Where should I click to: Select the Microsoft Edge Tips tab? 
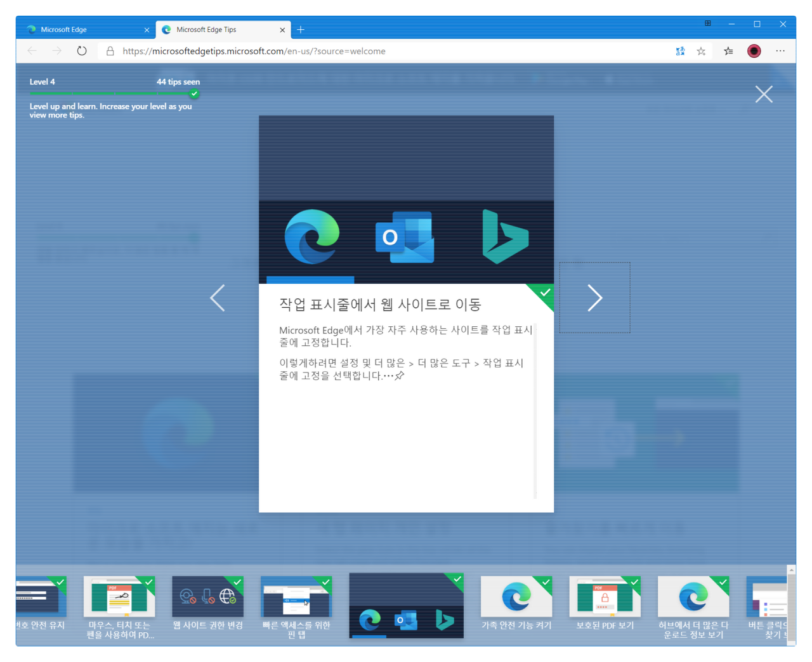(x=223, y=29)
